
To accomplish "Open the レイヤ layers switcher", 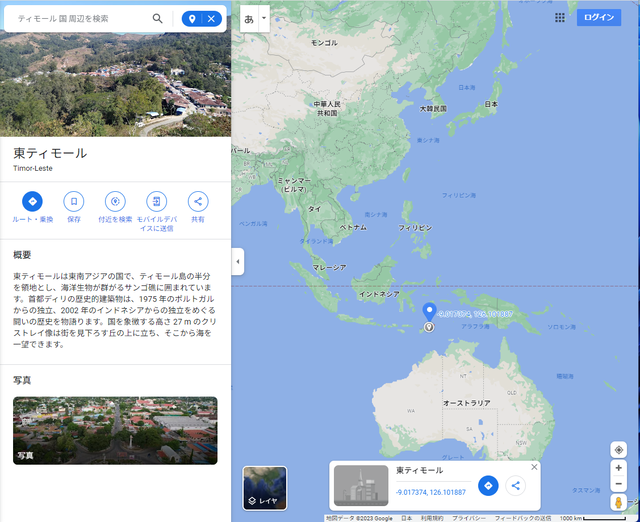I will tap(265, 489).
